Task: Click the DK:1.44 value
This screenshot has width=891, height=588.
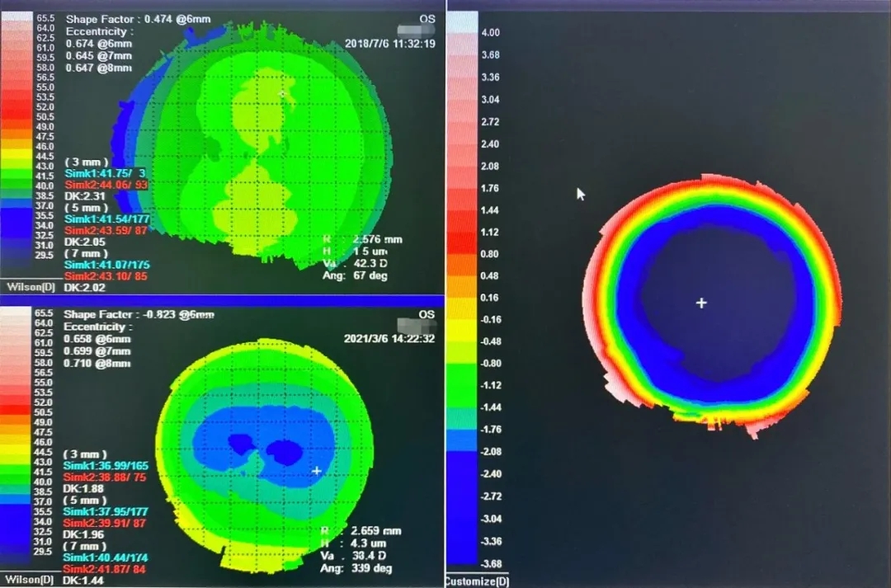Action: (x=83, y=580)
